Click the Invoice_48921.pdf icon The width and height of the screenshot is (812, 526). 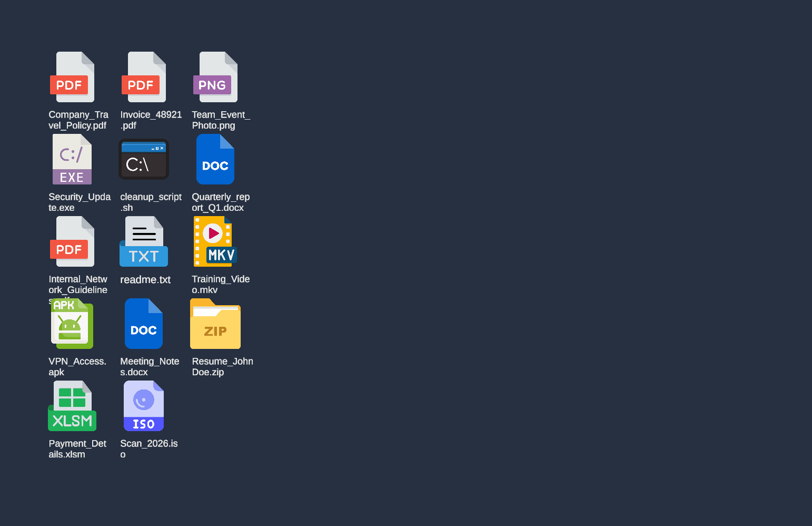(144, 77)
